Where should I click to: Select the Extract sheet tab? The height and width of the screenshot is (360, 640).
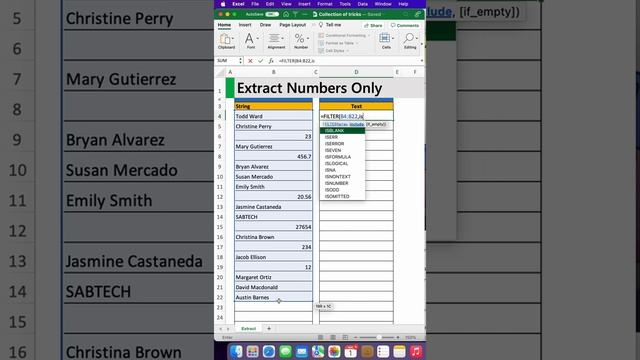click(x=248, y=329)
